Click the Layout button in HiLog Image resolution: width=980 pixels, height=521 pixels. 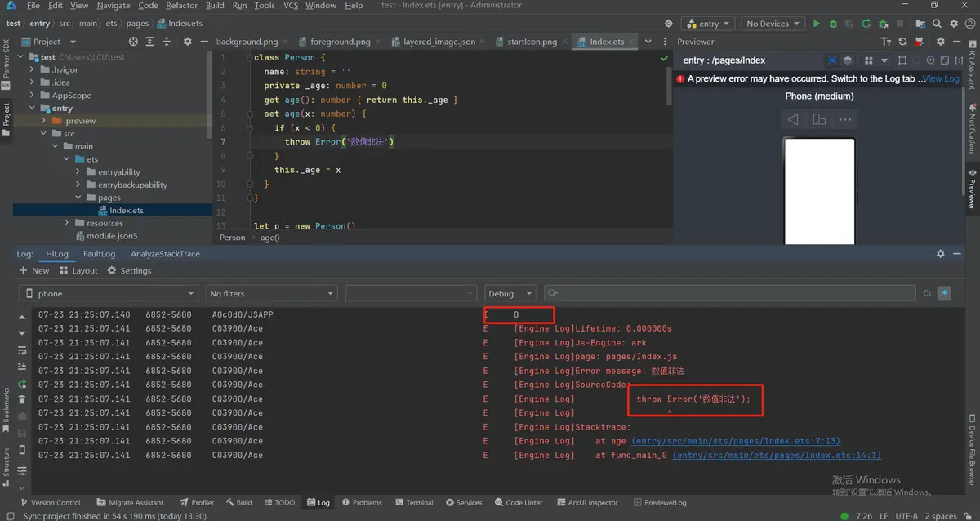[78, 270]
